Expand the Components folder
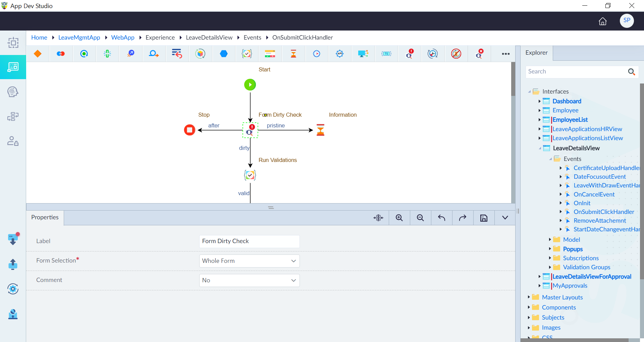 tap(529, 307)
